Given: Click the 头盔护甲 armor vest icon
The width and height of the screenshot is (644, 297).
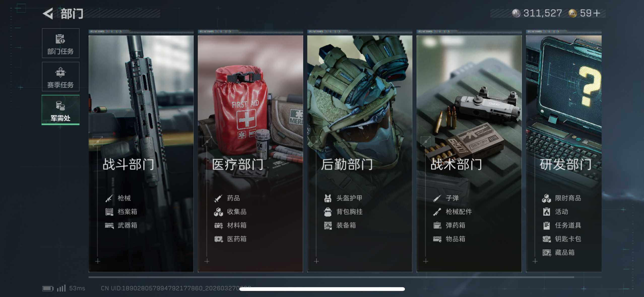Looking at the screenshot, I should [328, 198].
